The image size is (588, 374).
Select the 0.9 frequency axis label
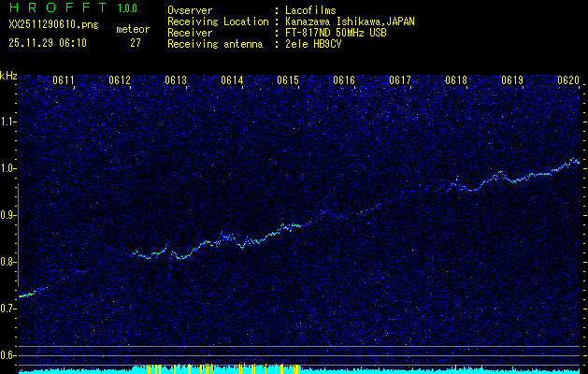[8, 214]
